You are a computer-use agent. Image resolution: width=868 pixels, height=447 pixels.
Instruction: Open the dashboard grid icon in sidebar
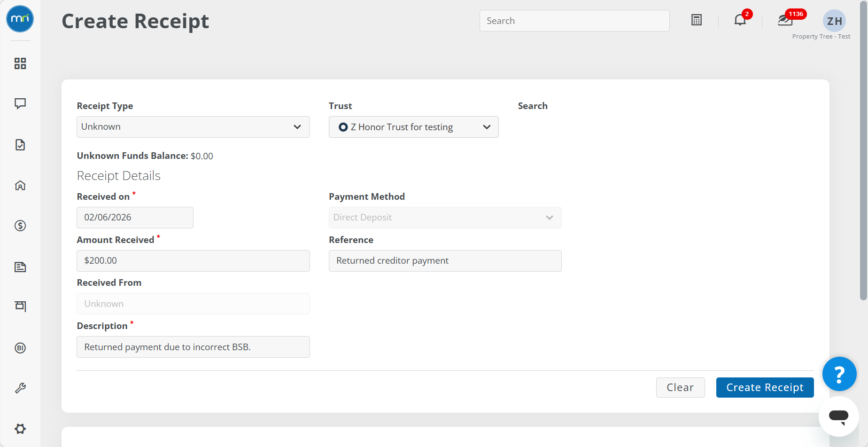pos(20,63)
